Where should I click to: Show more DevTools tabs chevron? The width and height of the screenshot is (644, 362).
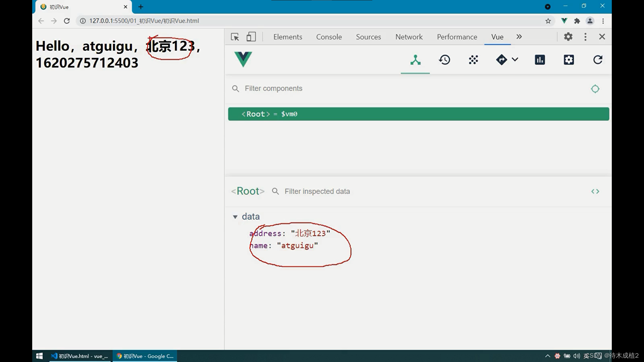pyautogui.click(x=519, y=37)
